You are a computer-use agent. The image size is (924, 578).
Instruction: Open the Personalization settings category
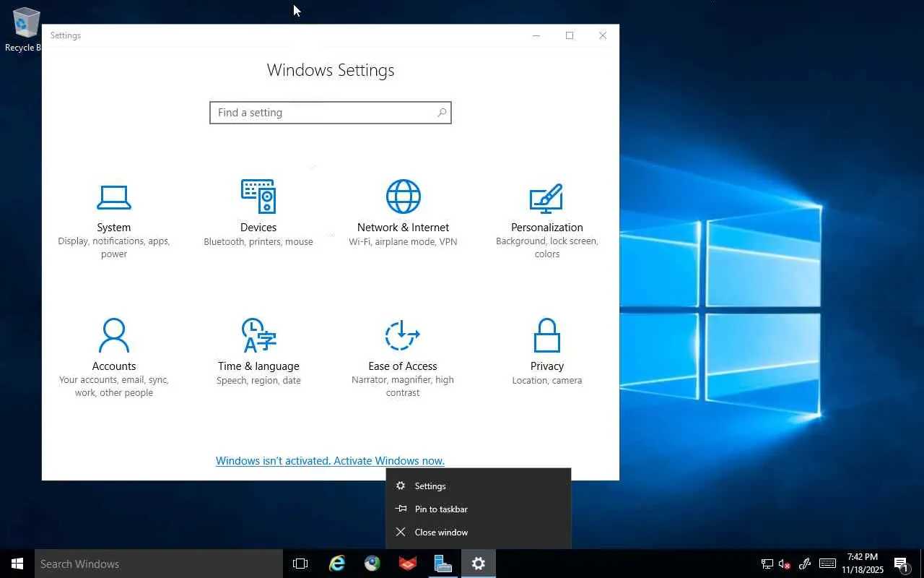tap(547, 220)
